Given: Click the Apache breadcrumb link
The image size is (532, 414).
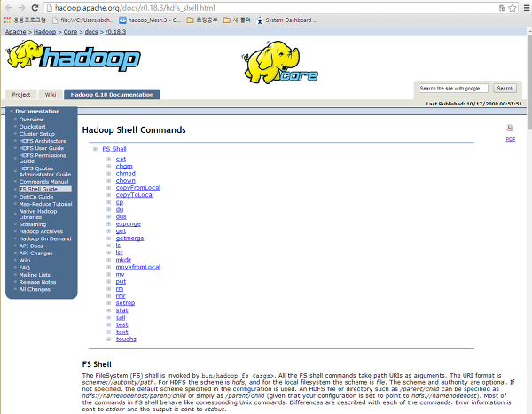Looking at the screenshot, I should [x=16, y=32].
